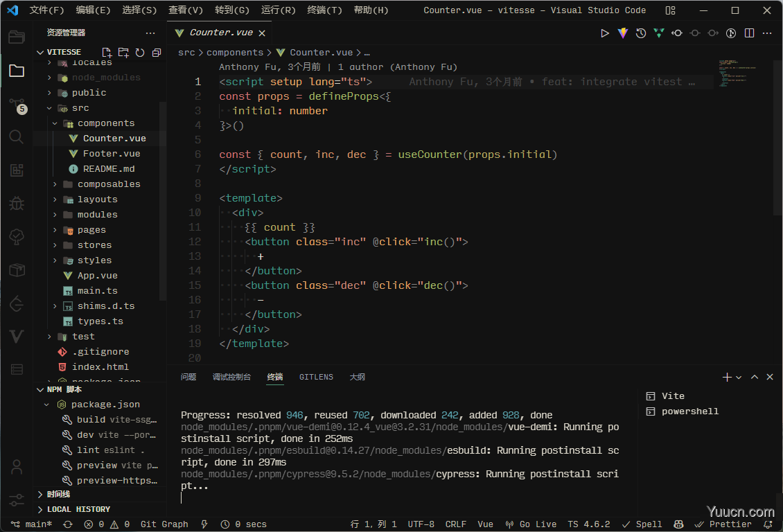Image resolution: width=783 pixels, height=532 pixels.
Task: Open the Explorer view in activity bar
Action: 17,71
